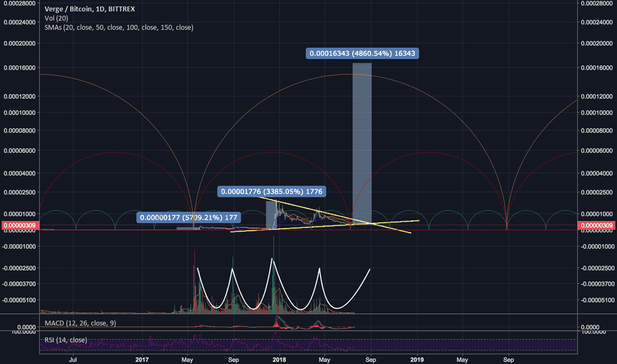Select the ascending yellow trendline
Screen dimensions: 617x364
pos(324,226)
